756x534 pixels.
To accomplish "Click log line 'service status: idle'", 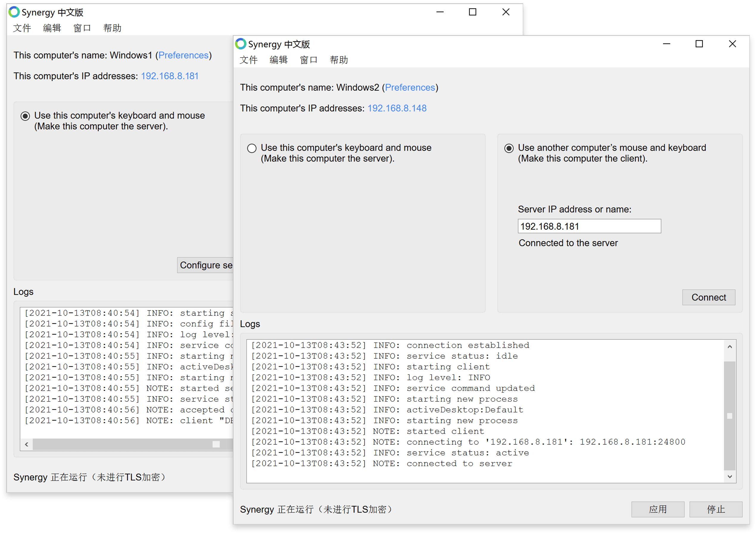I will point(384,356).
